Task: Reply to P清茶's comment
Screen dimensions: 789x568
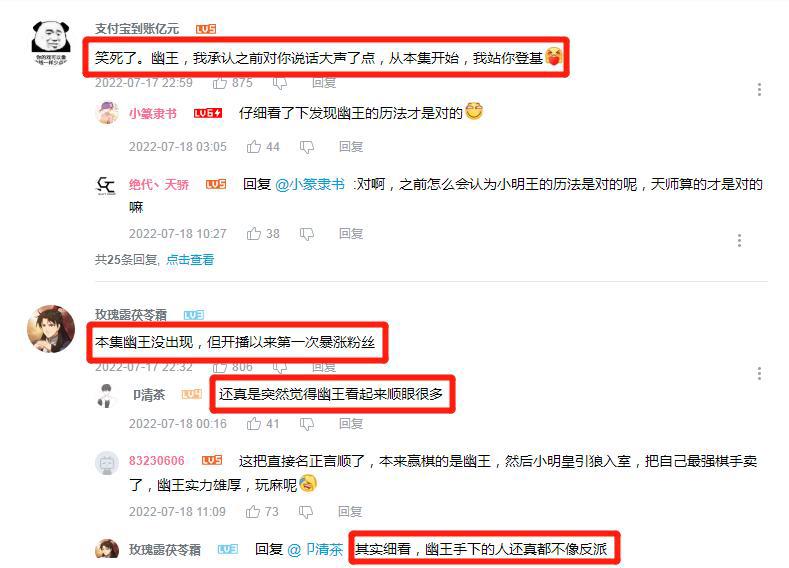Action: tap(351, 424)
